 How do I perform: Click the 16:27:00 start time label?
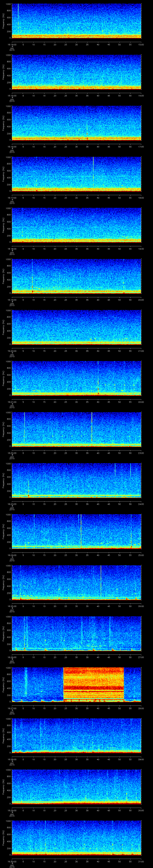click(12, 708)
